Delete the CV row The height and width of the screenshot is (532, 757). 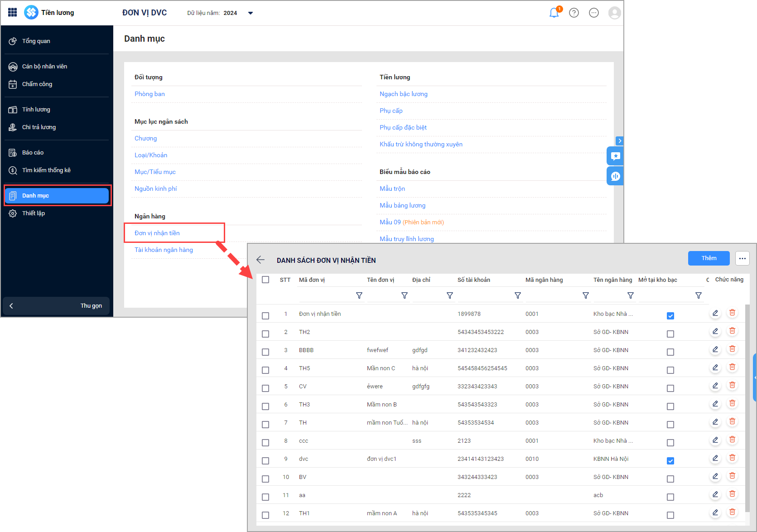pos(732,385)
